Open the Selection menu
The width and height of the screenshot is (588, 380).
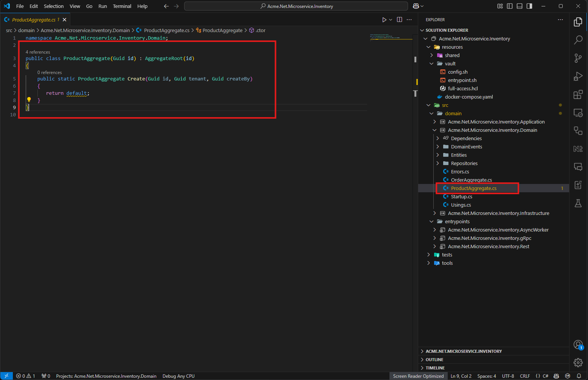[54, 6]
